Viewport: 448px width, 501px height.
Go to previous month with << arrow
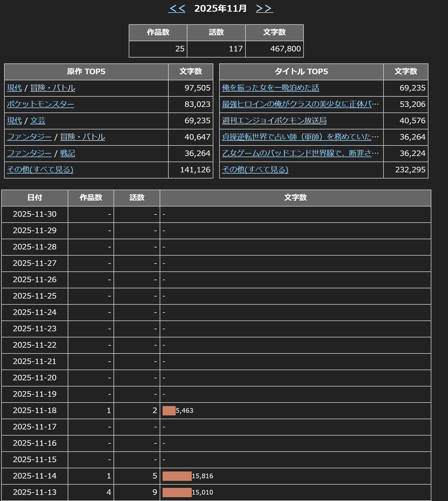coord(177,8)
